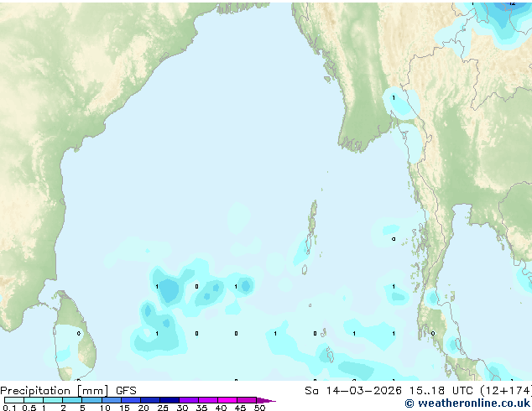The width and height of the screenshot is (532, 411).
Task: Pick the 15 to 20 mm legend swatch
Action: coord(130,400)
